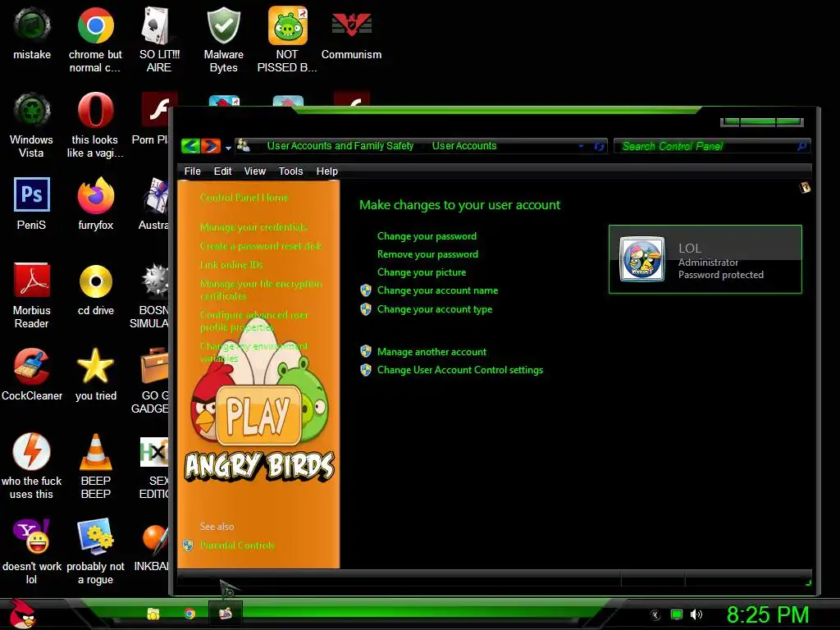Screen dimensions: 840x630
Task: Open the 'SO LIT!!! AIRE' cards icon
Action: pyautogui.click(x=159, y=40)
